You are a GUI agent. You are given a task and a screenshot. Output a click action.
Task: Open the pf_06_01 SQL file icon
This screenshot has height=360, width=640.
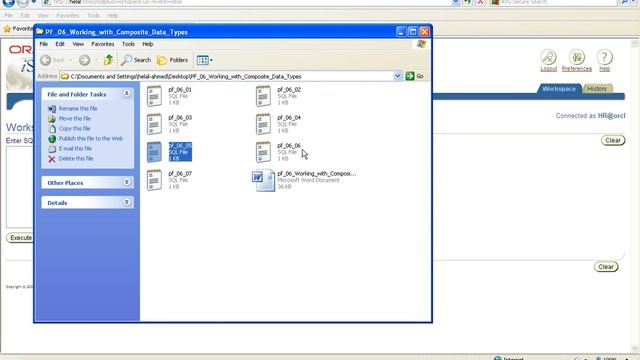tap(154, 96)
